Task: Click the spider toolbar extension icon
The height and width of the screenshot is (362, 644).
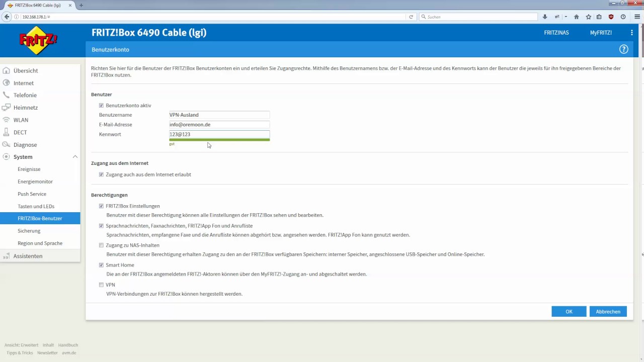Action: coord(557,17)
